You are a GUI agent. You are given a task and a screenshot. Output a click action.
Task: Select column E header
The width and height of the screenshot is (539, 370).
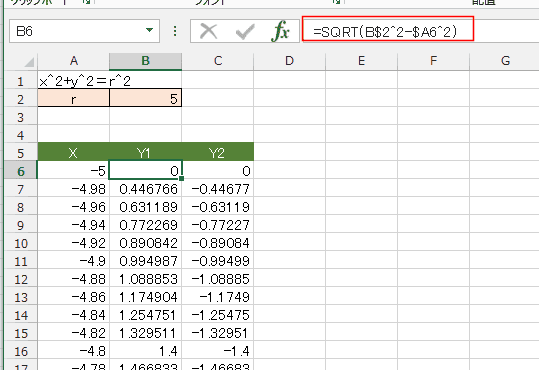pos(361,61)
